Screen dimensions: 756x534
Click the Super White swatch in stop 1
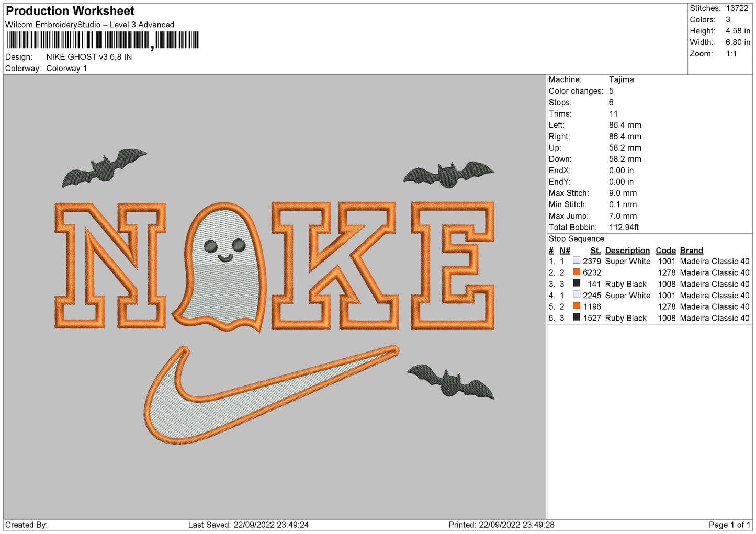point(576,260)
